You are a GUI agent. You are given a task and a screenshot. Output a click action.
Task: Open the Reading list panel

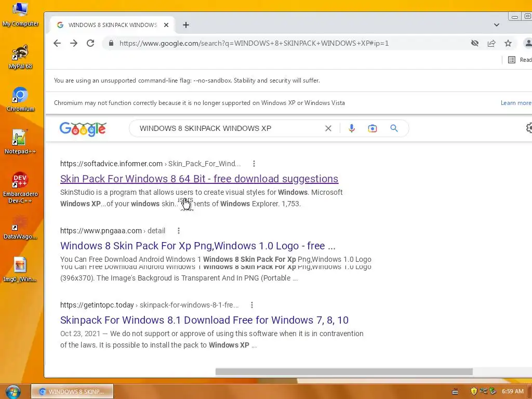point(520,60)
